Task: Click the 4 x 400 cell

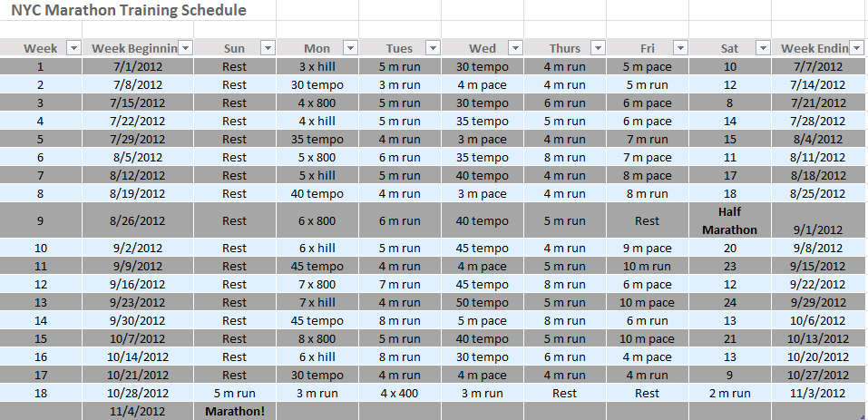Action: 399,393
